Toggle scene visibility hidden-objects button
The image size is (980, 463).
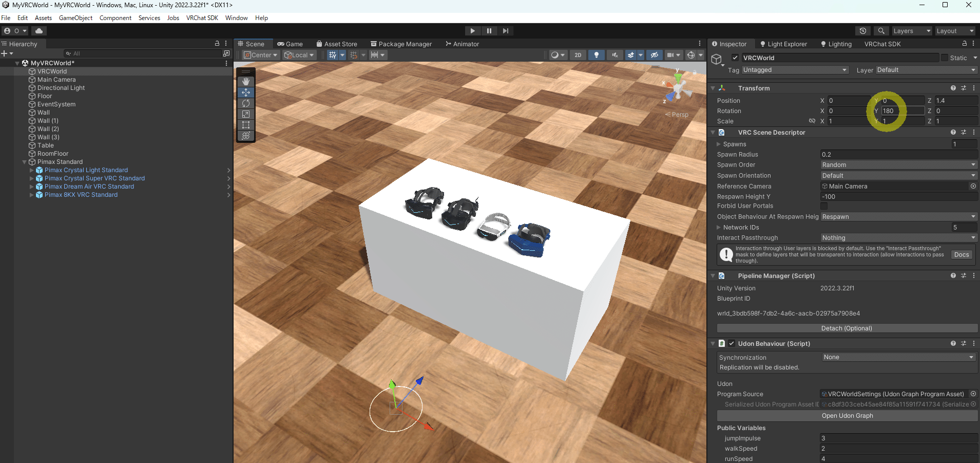[x=654, y=55]
